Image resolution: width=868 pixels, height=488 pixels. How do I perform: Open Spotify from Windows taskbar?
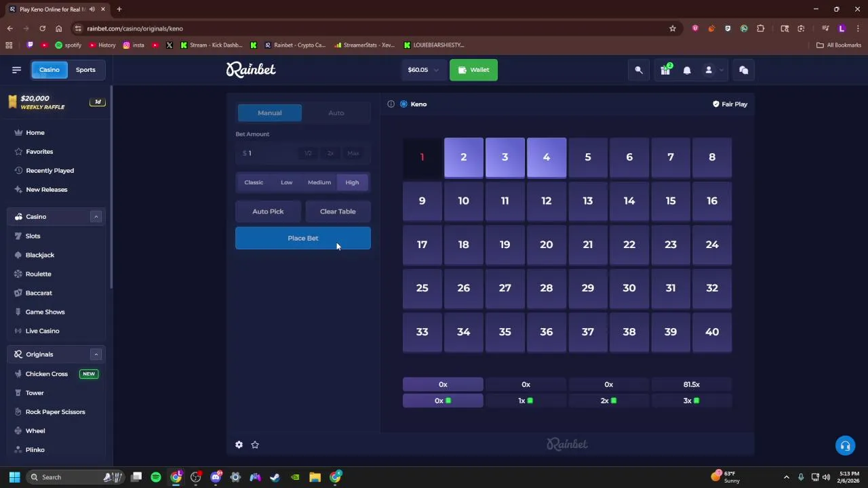point(156,477)
